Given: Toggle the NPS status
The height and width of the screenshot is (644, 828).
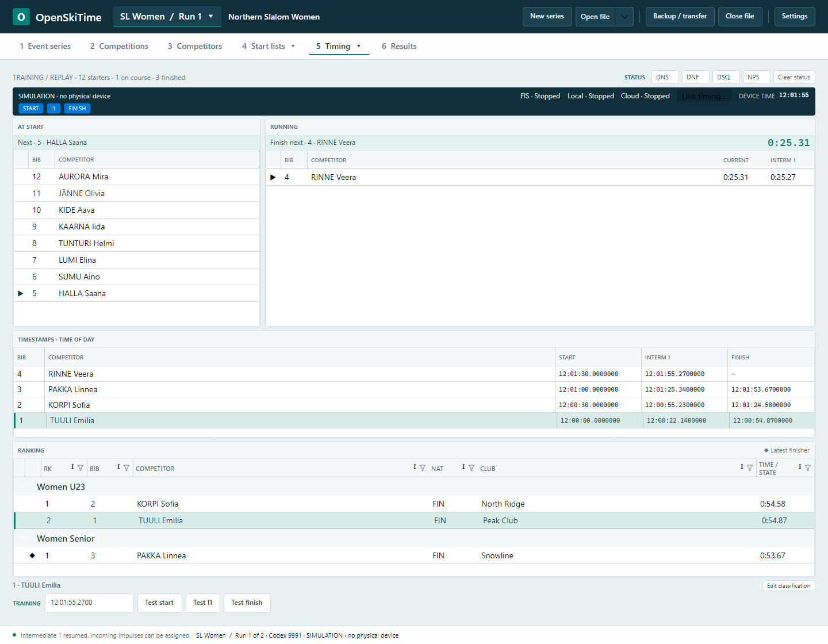Looking at the screenshot, I should pos(756,77).
